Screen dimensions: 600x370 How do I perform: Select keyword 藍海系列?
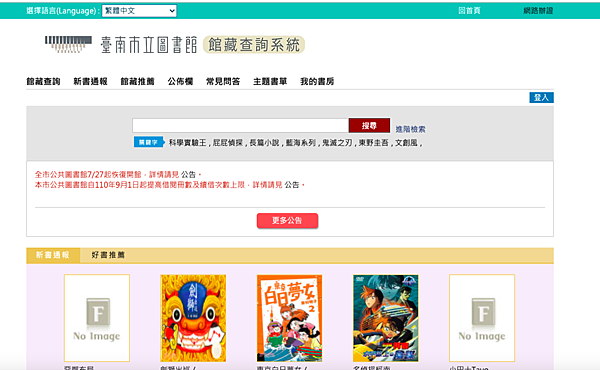pos(301,143)
